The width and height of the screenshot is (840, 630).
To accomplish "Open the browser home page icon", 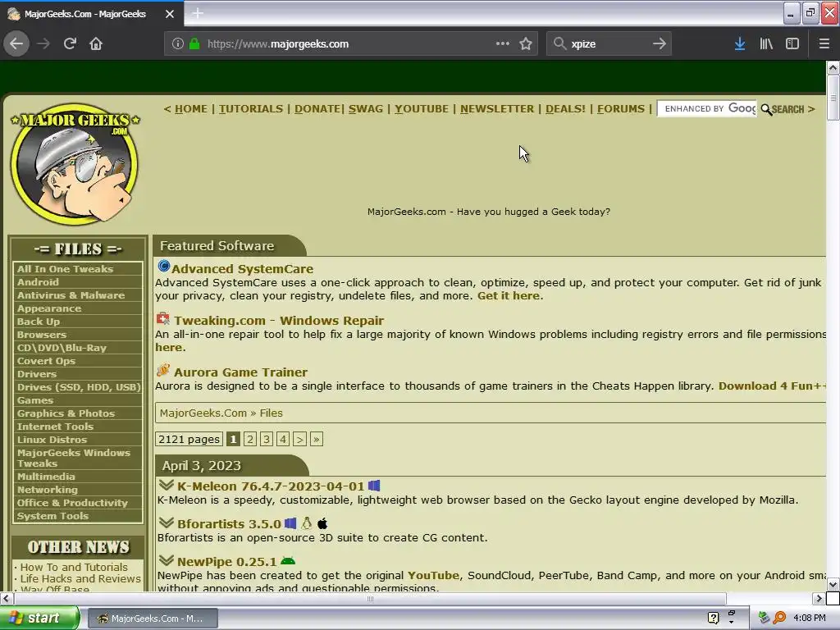I will pyautogui.click(x=96, y=44).
